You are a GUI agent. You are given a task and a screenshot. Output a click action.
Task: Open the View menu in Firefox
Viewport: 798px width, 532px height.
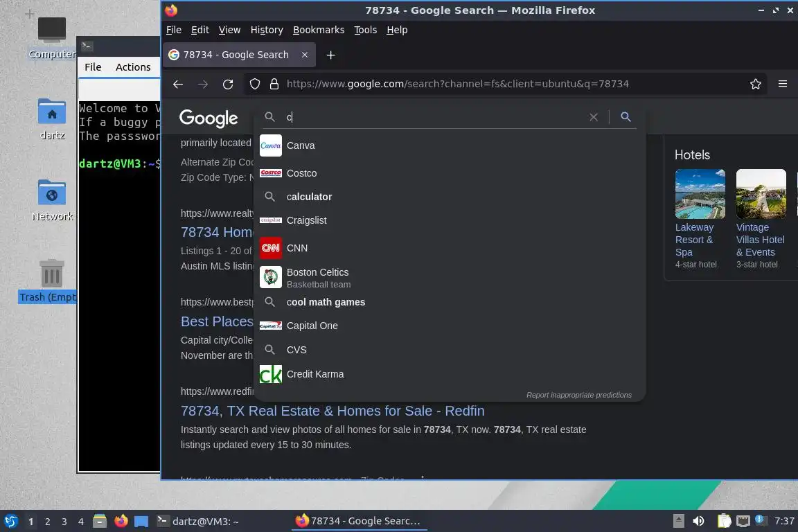pyautogui.click(x=229, y=30)
